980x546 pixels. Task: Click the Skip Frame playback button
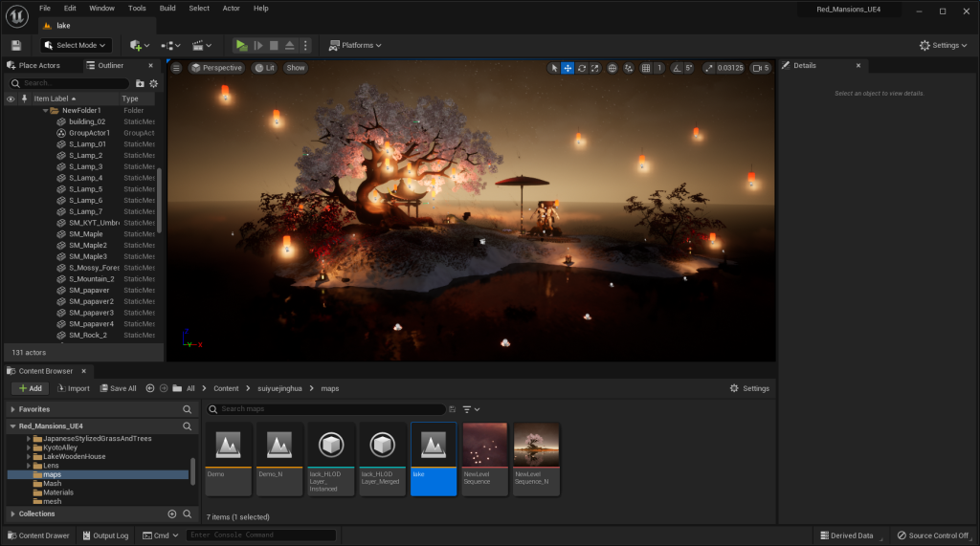(258, 45)
